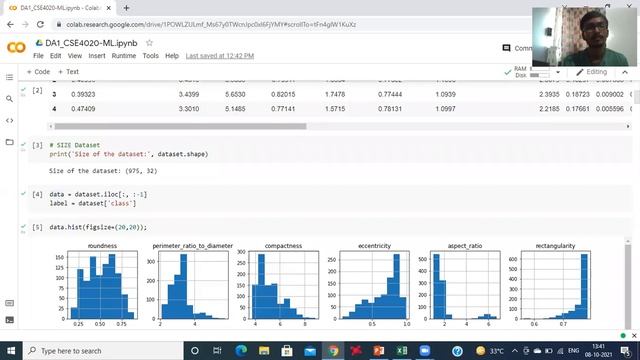
Task: Add a new Text cell
Action: click(68, 72)
